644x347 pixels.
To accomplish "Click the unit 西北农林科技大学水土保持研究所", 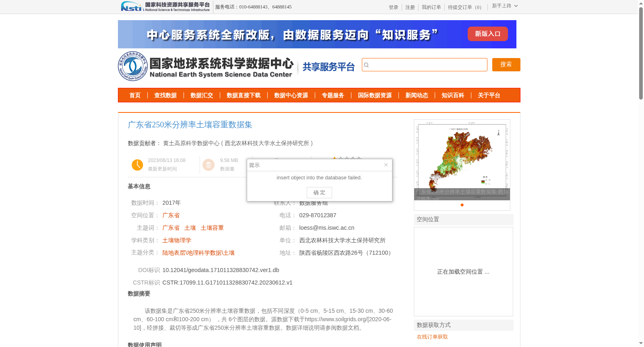I will click(x=343, y=241).
